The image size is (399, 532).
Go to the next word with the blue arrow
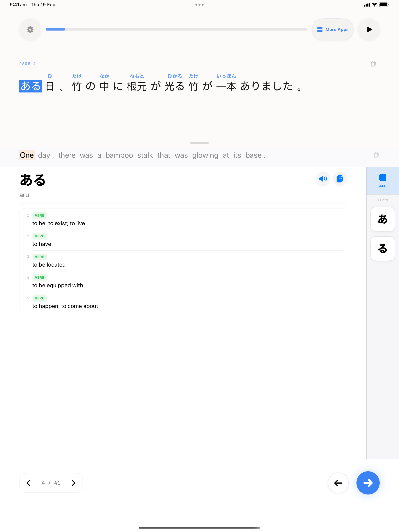point(368,483)
